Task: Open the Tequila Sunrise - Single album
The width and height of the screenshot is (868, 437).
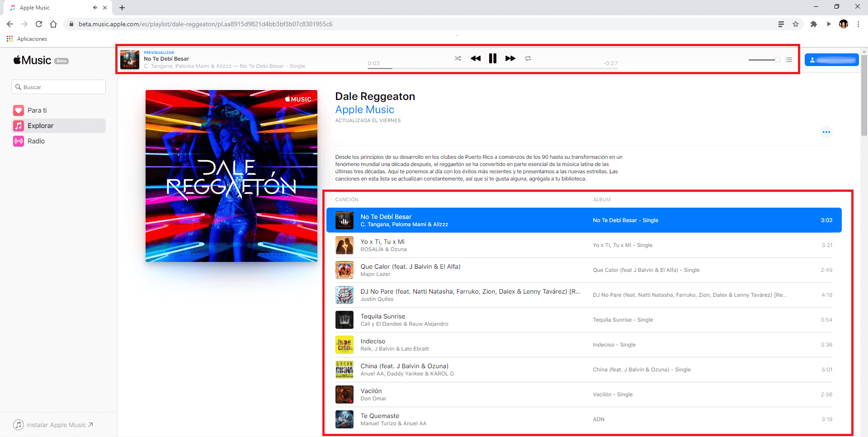Action: [623, 320]
